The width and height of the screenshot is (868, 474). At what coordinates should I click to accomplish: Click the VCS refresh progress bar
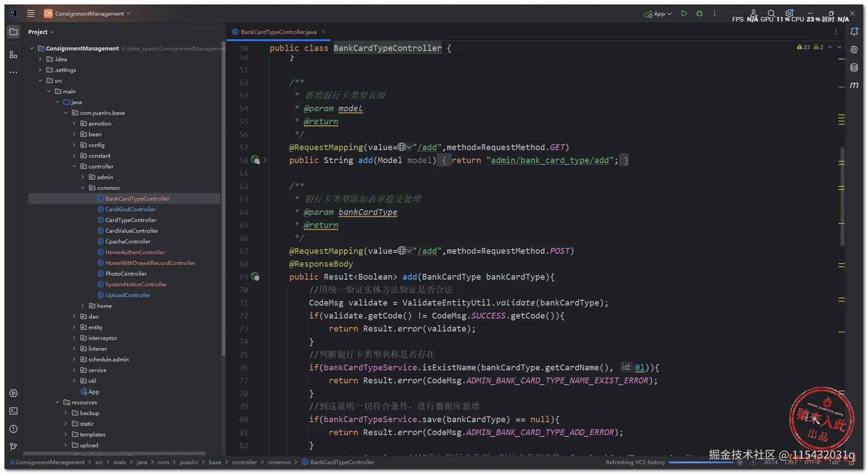[x=701, y=462]
